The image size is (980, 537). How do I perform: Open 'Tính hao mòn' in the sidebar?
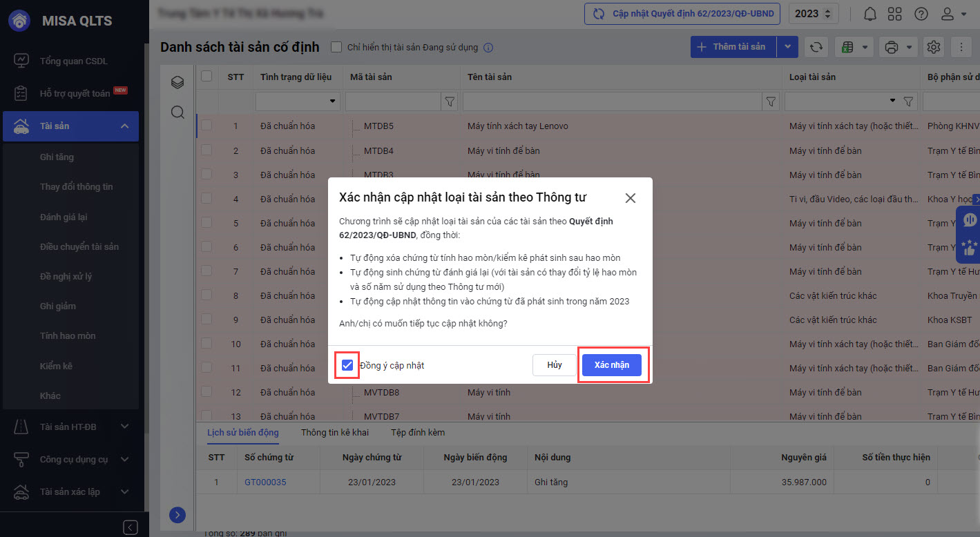tap(68, 335)
